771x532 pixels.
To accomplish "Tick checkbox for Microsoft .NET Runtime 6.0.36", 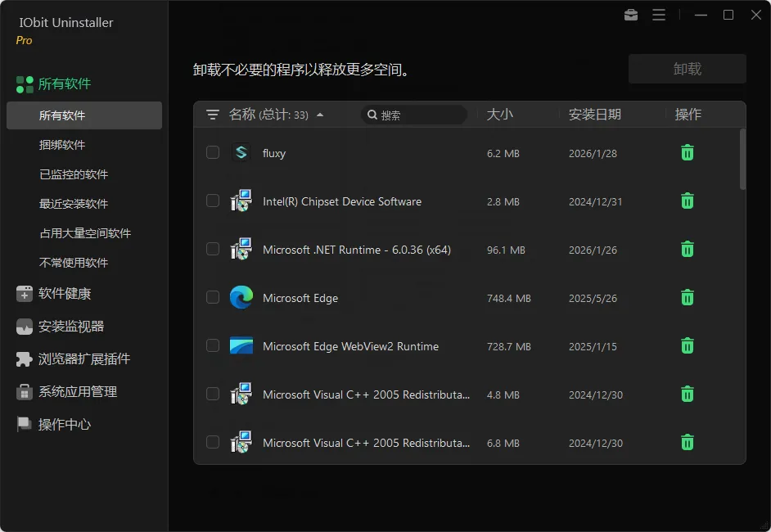I will (213, 249).
